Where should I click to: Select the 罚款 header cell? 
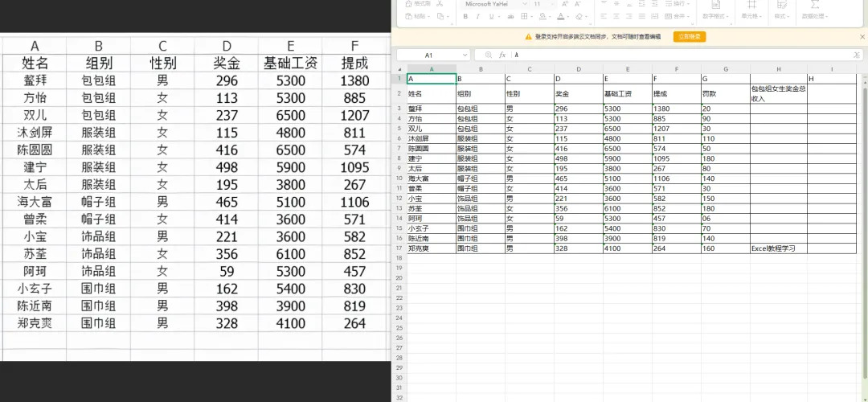click(726, 93)
